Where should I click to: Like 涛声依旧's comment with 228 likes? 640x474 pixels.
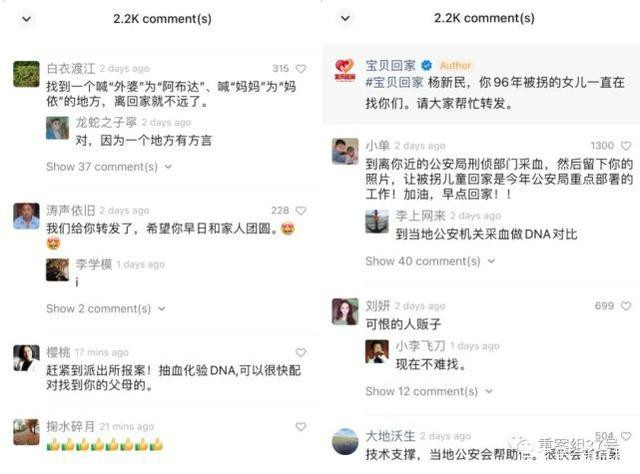click(x=301, y=211)
